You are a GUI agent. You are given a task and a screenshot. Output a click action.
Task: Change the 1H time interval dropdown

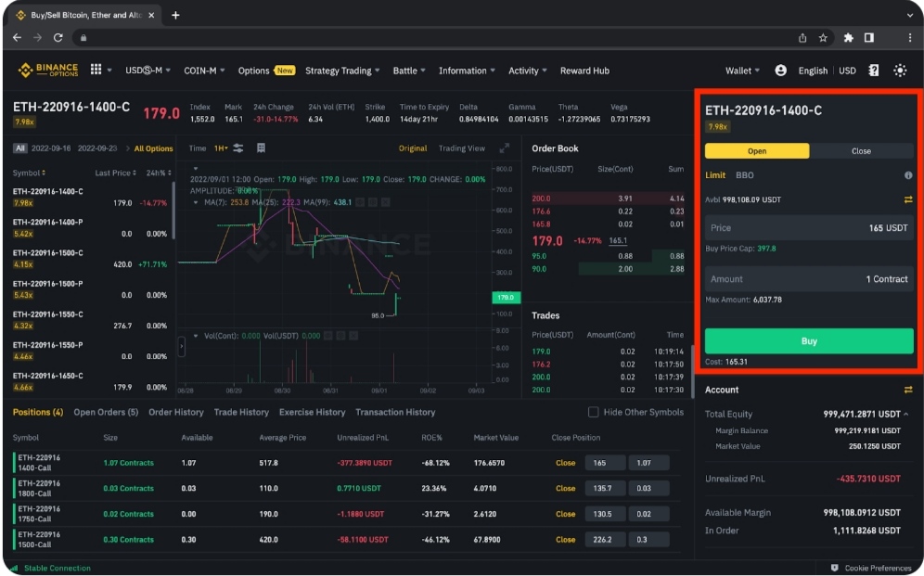(221, 148)
